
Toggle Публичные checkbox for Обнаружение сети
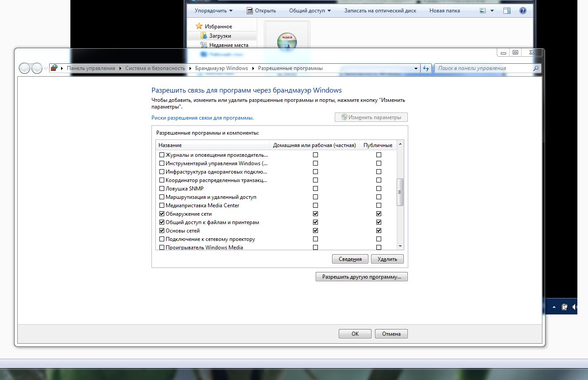pyautogui.click(x=379, y=214)
